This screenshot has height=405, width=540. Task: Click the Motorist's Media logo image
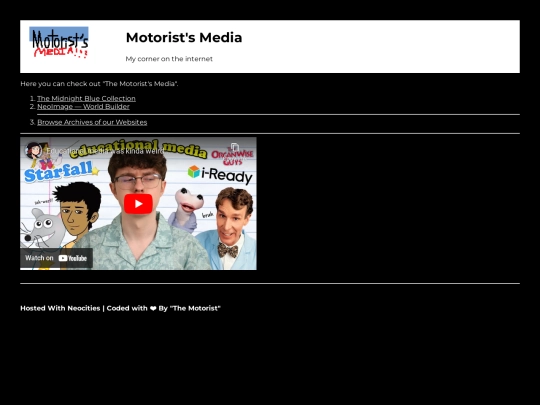click(x=59, y=42)
